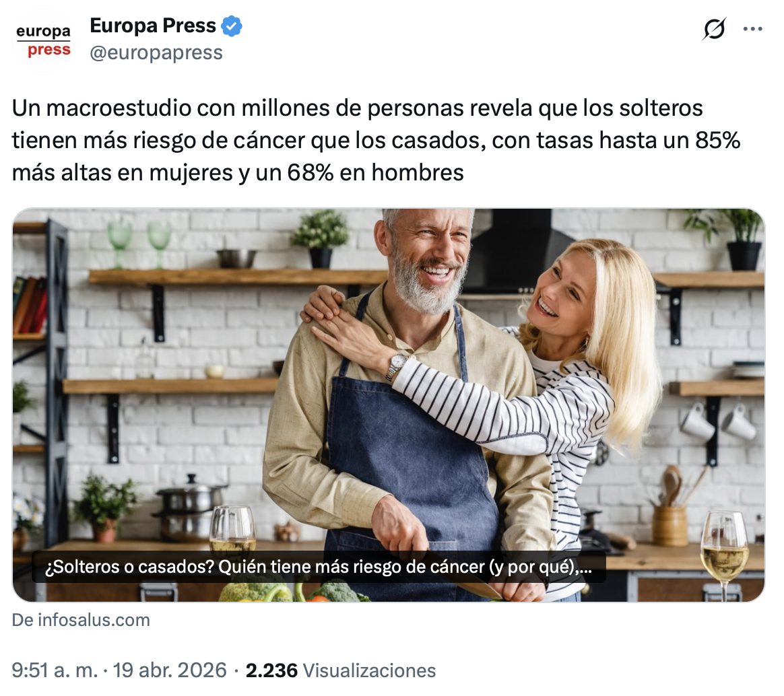Click the 2.236 view count number
Screen dimensions: 784x696
pyautogui.click(x=271, y=670)
